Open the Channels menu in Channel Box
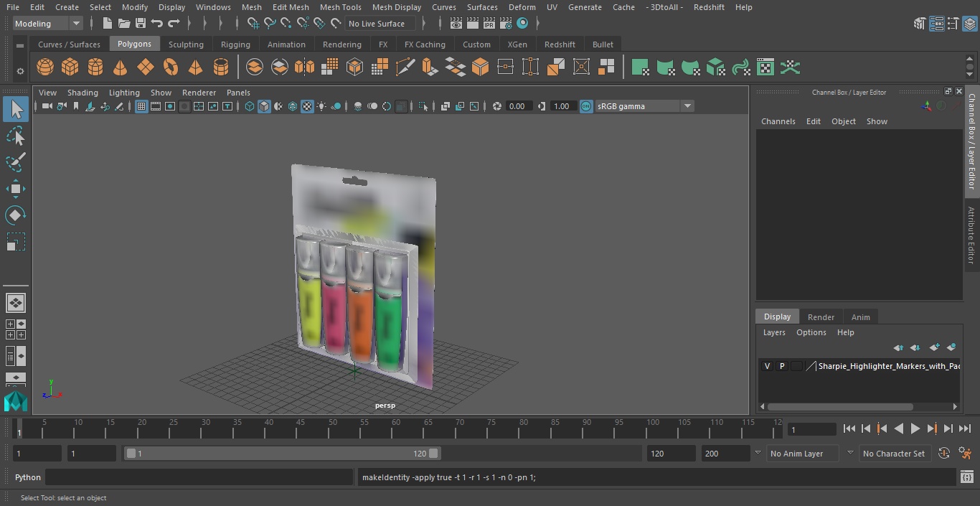This screenshot has width=980, height=506. coord(778,121)
